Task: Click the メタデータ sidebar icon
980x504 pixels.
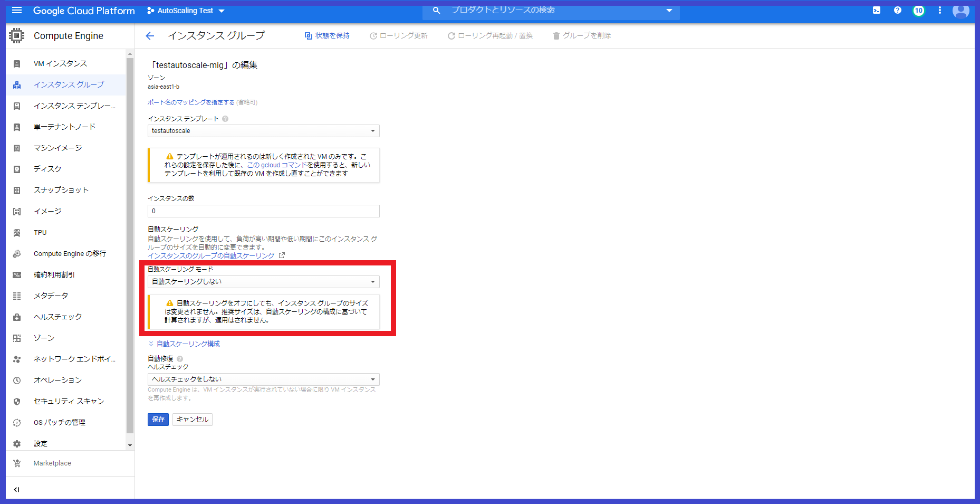Action: point(17,296)
